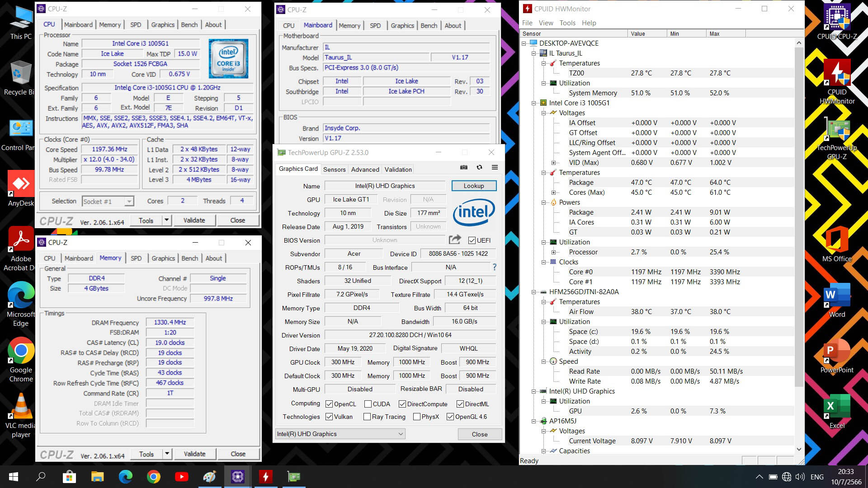Open the Bench tab in the top-left CPU-Z window
This screenshot has height=488, width=868.
coord(189,25)
